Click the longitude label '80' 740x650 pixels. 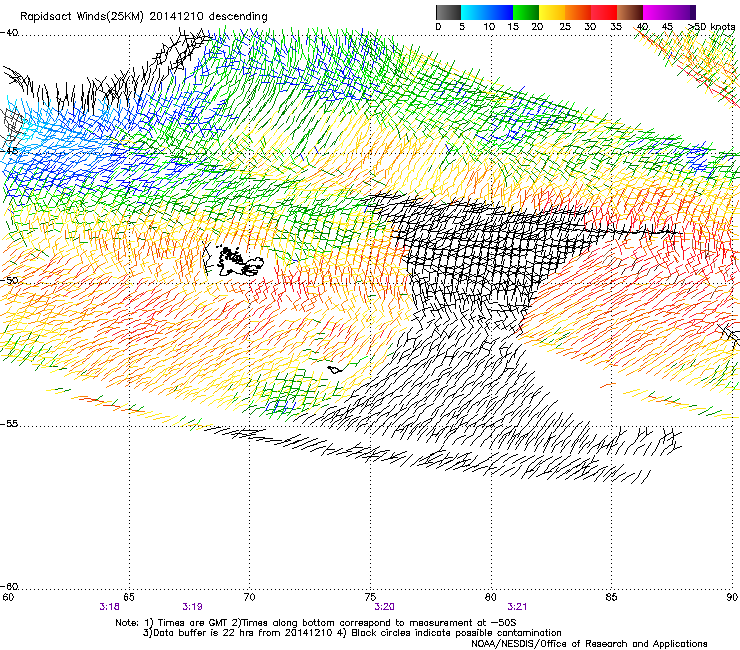[491, 597]
